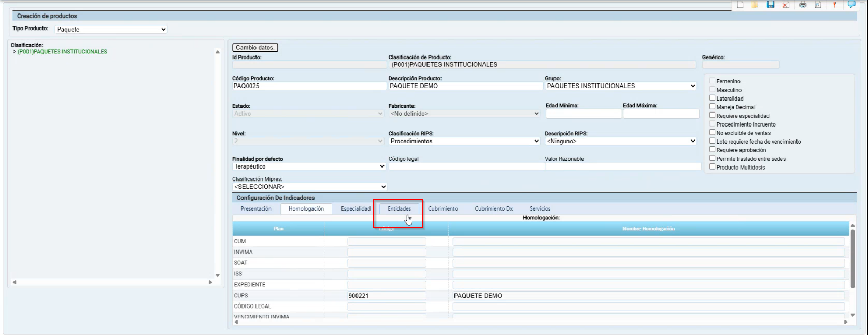Switch to the Servicios tab
This screenshot has height=335, width=868.
point(540,208)
